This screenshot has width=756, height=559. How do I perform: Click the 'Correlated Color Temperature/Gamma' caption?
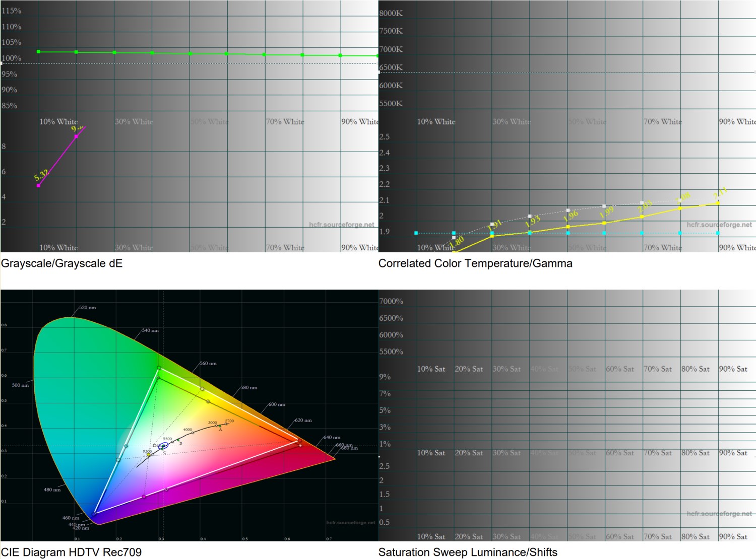[475, 263]
